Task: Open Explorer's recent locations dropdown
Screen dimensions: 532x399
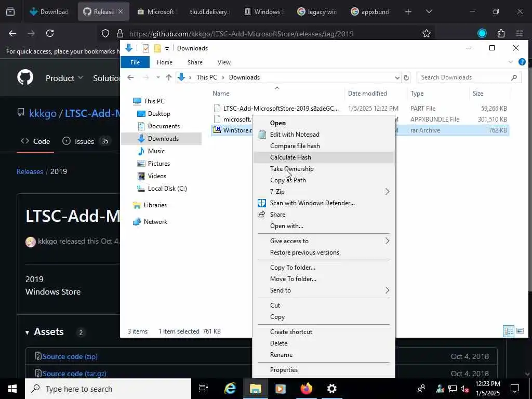Action: (158, 77)
